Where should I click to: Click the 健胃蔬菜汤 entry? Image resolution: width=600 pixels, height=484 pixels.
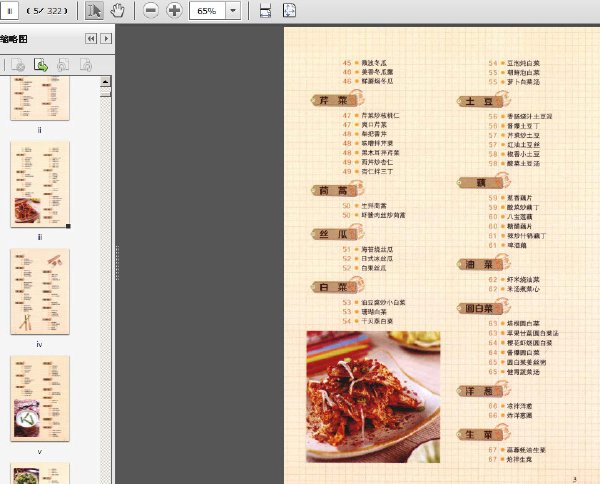point(523,372)
